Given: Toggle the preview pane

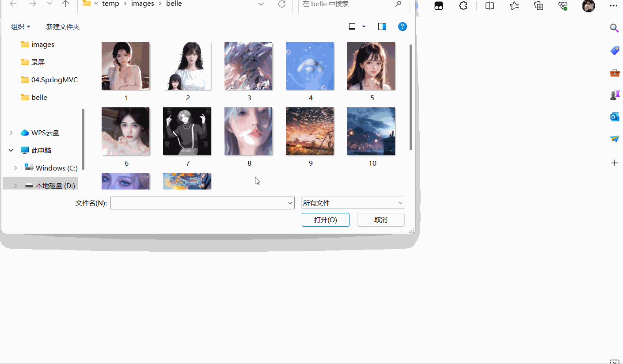Looking at the screenshot, I should (382, 27).
